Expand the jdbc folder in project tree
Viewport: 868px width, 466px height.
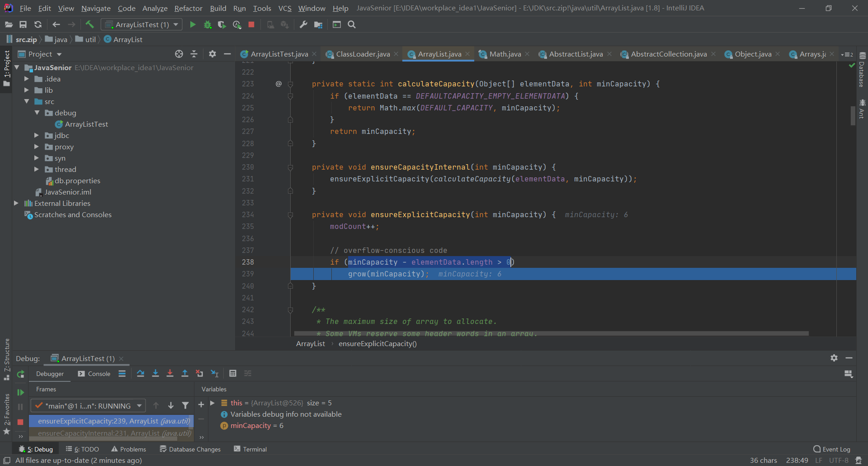(37, 135)
